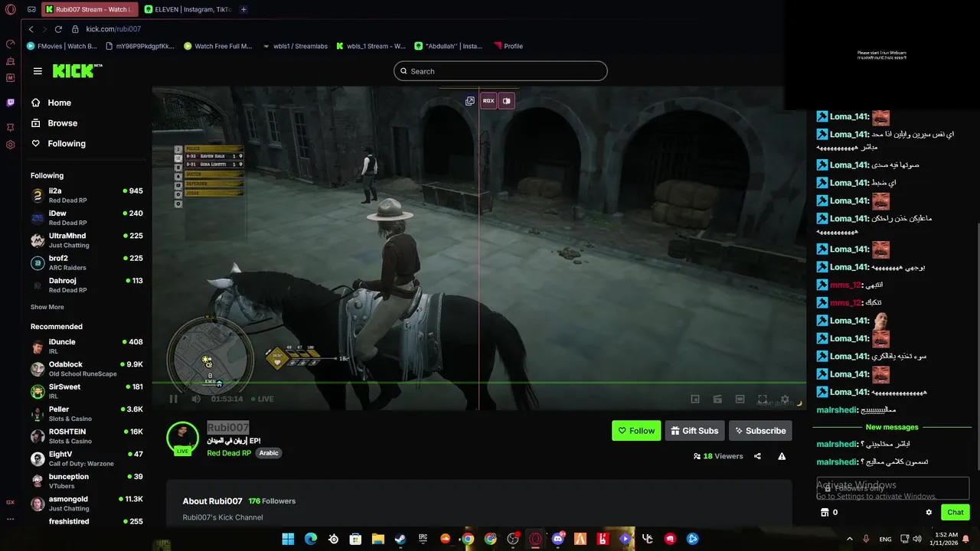Click the chat message input field
Viewport: 980px width, 551px height.
893,488
